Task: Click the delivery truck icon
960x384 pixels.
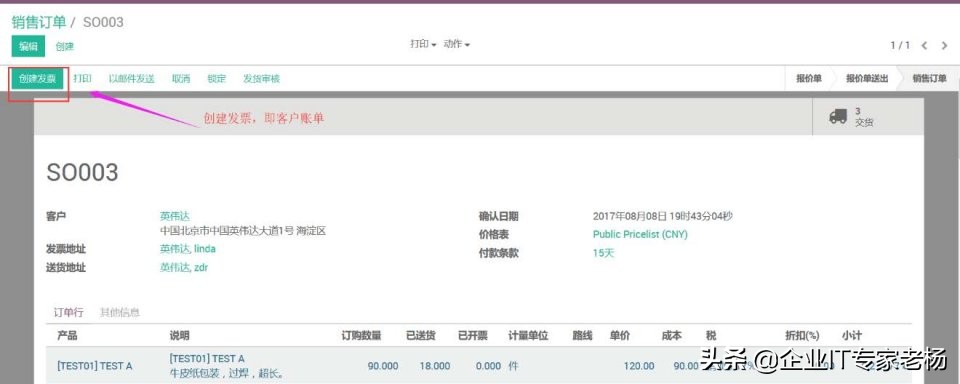Action: pos(838,116)
